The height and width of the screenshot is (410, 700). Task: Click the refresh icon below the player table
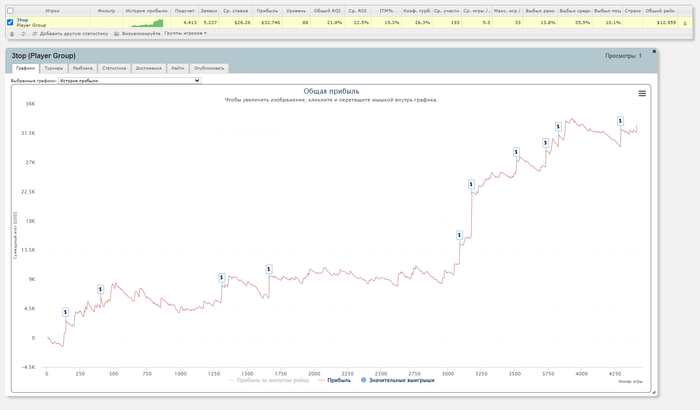(x=23, y=34)
